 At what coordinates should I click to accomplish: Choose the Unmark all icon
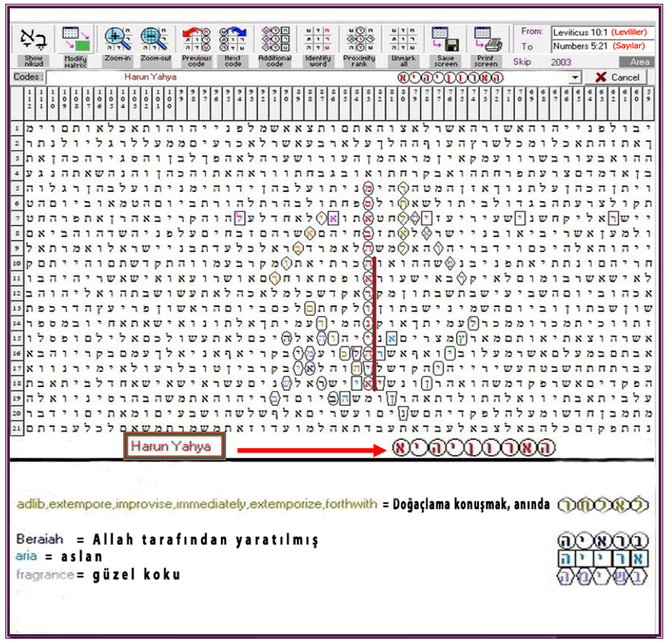point(403,39)
